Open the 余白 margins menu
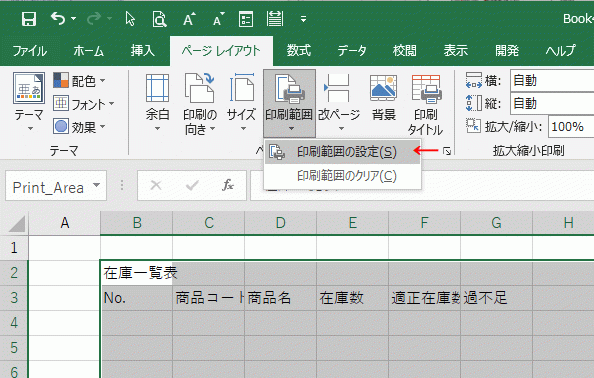 pyautogui.click(x=157, y=103)
